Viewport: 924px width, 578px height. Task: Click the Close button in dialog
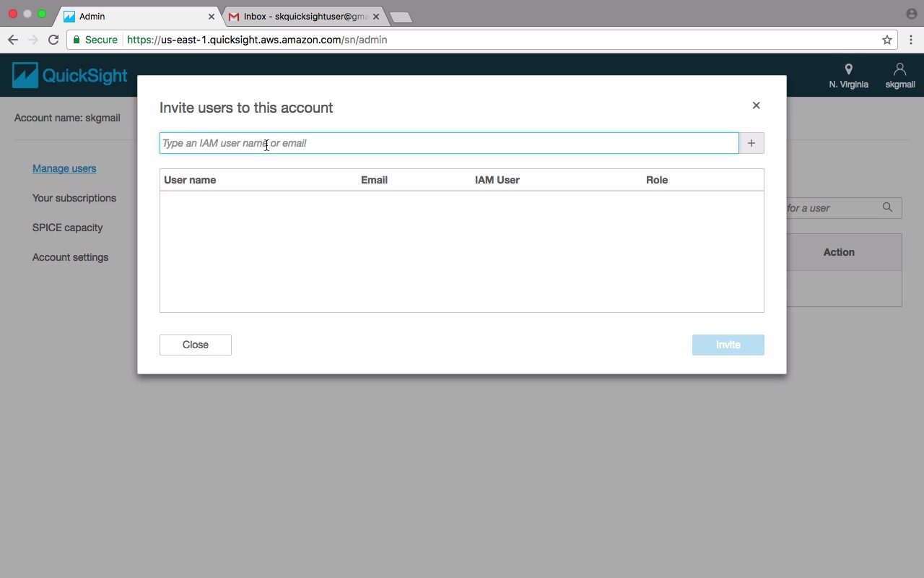[196, 345]
